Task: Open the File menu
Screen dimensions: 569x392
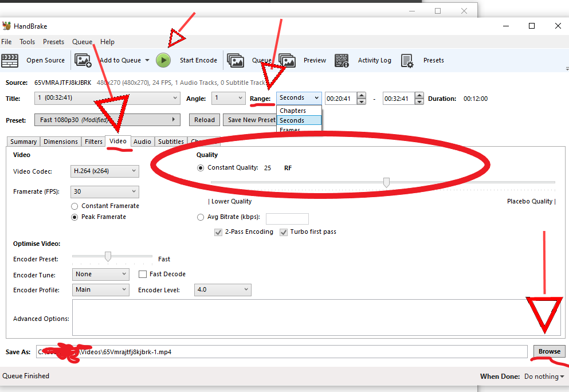Action: 6,42
